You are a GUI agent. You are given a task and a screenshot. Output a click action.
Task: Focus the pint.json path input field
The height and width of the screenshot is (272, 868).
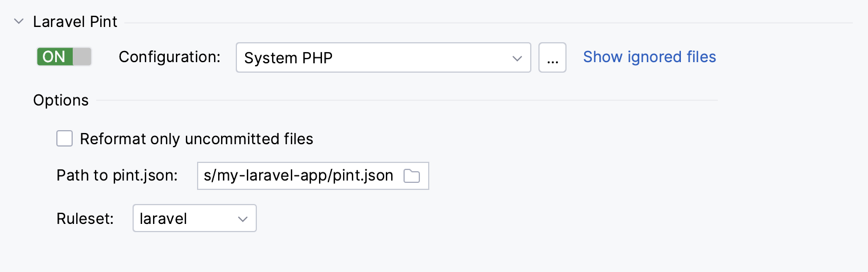coord(299,176)
